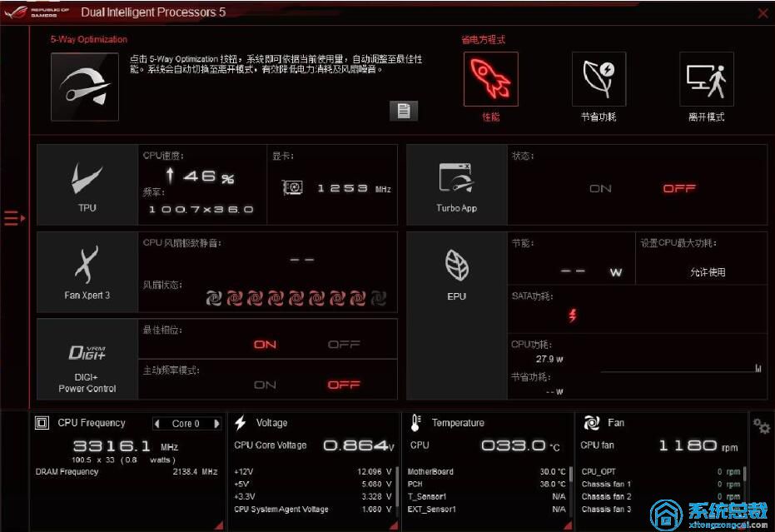The height and width of the screenshot is (532, 775).
Task: Click the Chassis fan 2 row
Action: 661,496
